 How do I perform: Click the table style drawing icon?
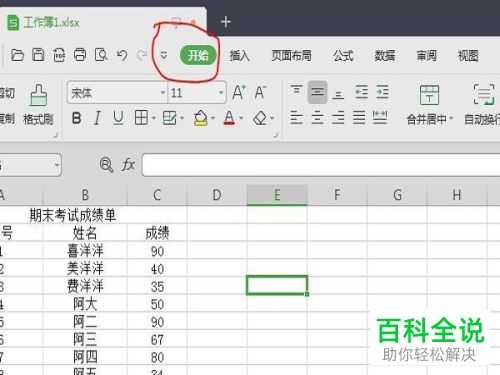click(x=169, y=118)
